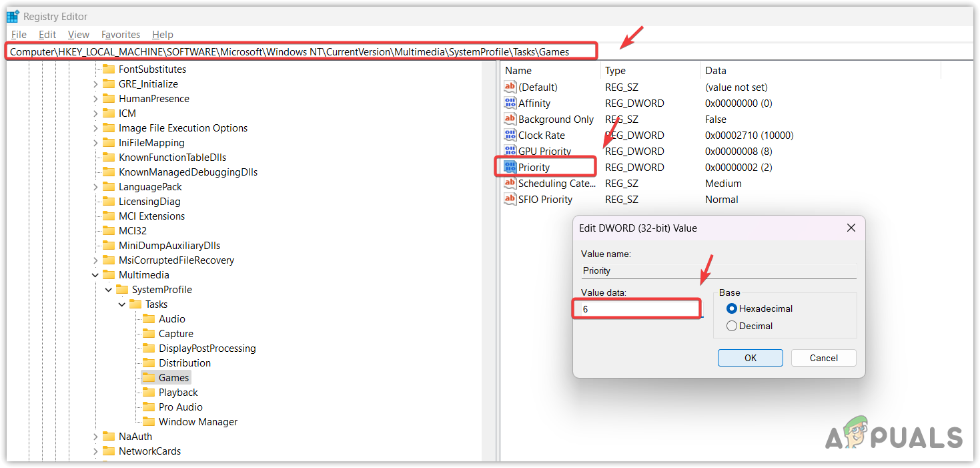
Task: Click the Clock Rate data 0x00002710 (10000)
Action: coord(749,135)
